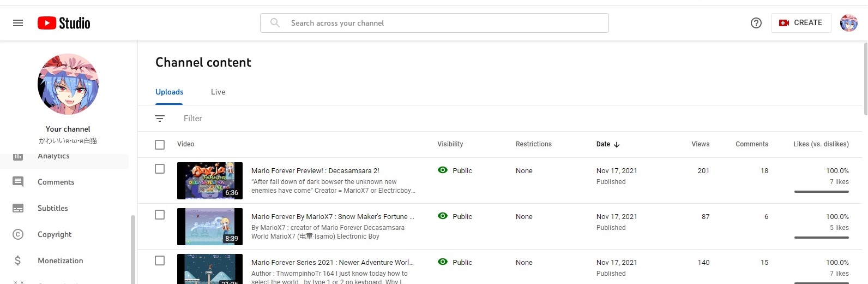Viewport: 868px width, 284px height.
Task: Click the Visibility column header
Action: (x=450, y=144)
